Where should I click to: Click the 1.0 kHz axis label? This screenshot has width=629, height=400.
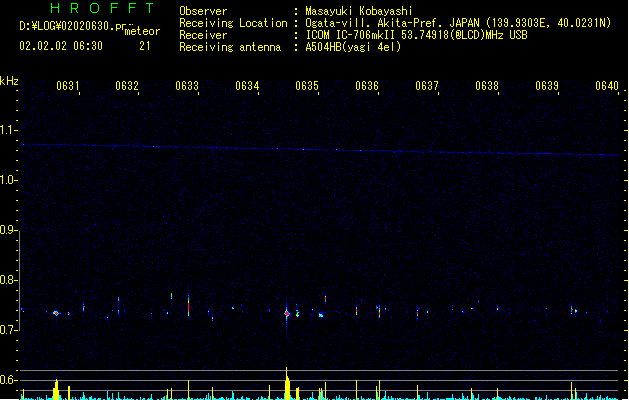point(9,180)
